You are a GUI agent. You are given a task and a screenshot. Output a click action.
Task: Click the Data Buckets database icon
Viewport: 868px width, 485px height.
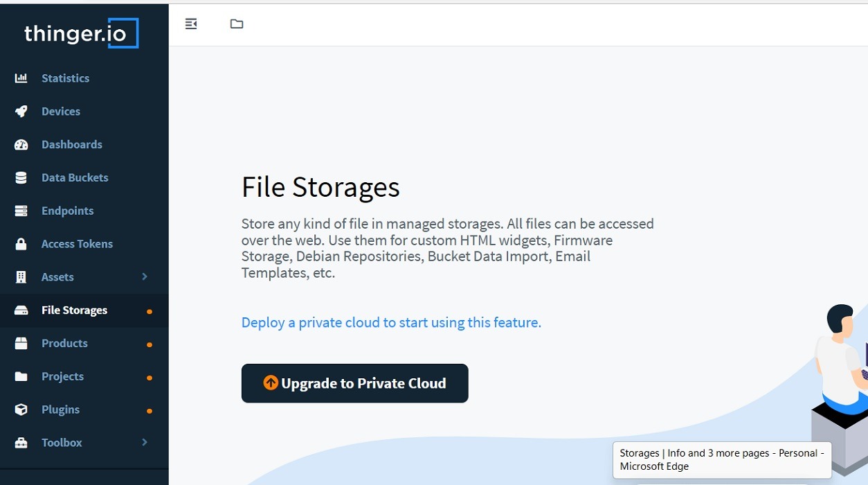[x=21, y=178]
